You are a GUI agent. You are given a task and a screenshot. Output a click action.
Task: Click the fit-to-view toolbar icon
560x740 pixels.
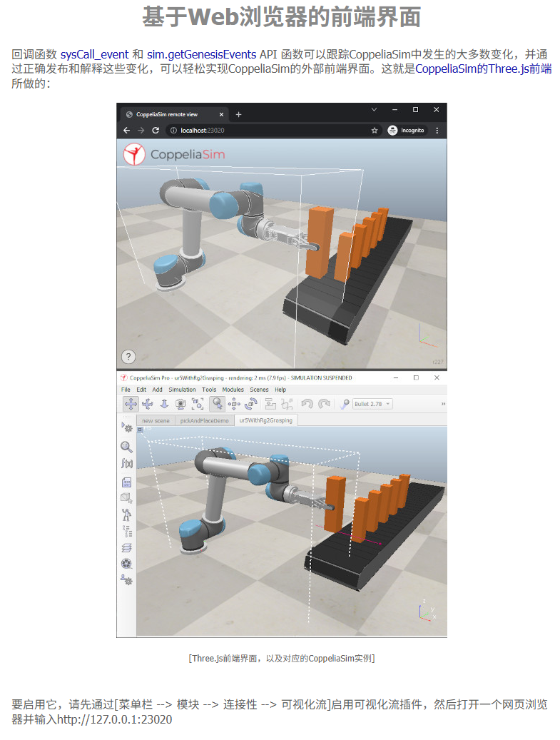pos(198,403)
